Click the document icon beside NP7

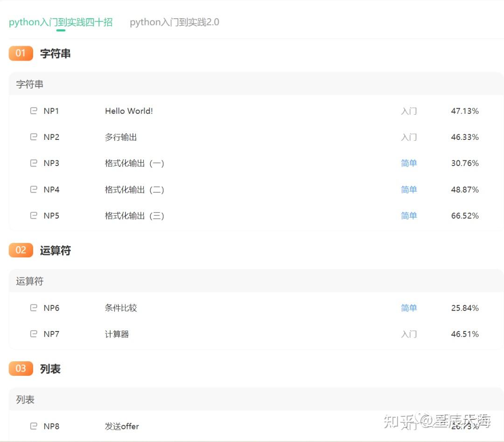click(34, 334)
